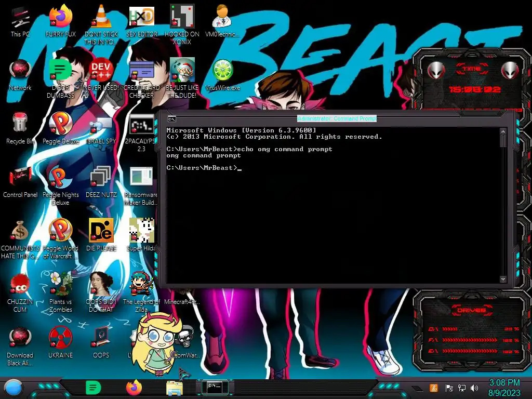Click Administrator: Command Prompt title bar
The width and height of the screenshot is (532, 399).
point(337,118)
